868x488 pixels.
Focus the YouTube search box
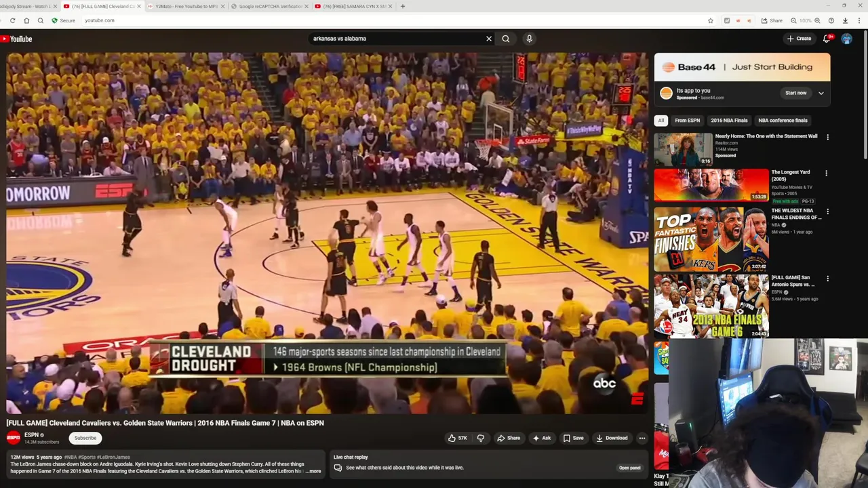pyautogui.click(x=395, y=39)
